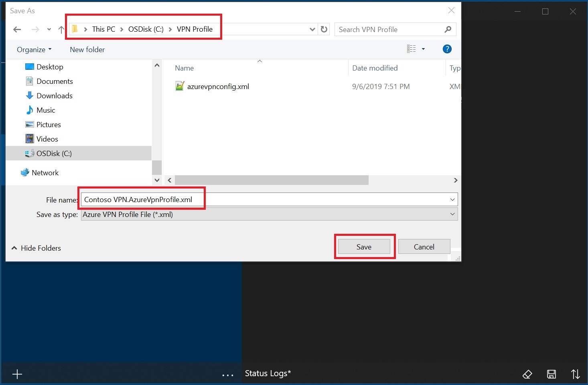Refresh the folder view with the refresh icon
Screen dimensions: 588x385
pos(324,29)
